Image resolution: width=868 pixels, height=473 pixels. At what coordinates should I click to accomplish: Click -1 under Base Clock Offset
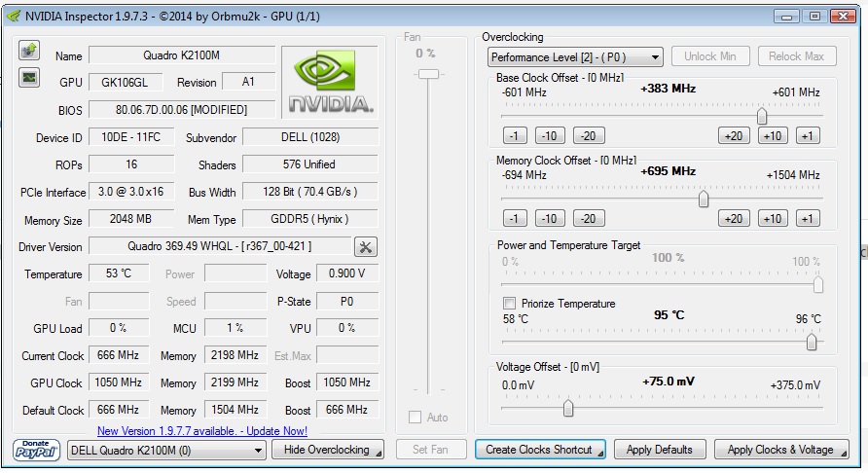coord(515,135)
